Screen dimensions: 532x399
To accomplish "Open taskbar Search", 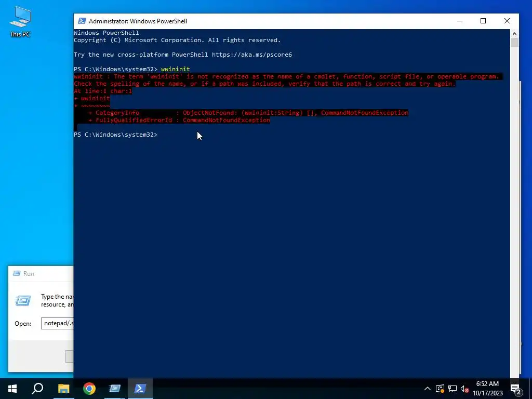I will point(37,389).
